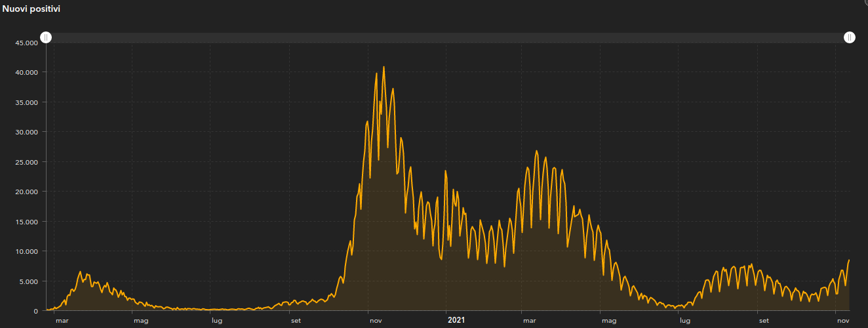The image size is (868, 328).
Task: Click the 40.000 y-axis label
Action: [26, 72]
